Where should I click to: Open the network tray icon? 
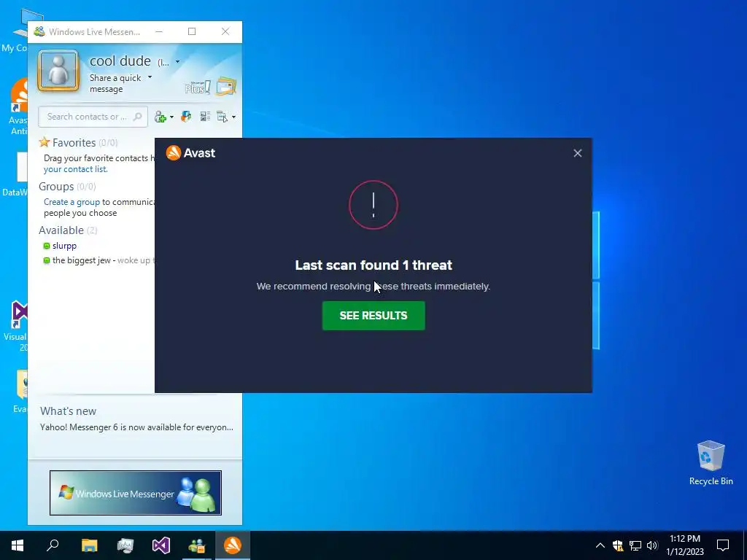pos(635,545)
